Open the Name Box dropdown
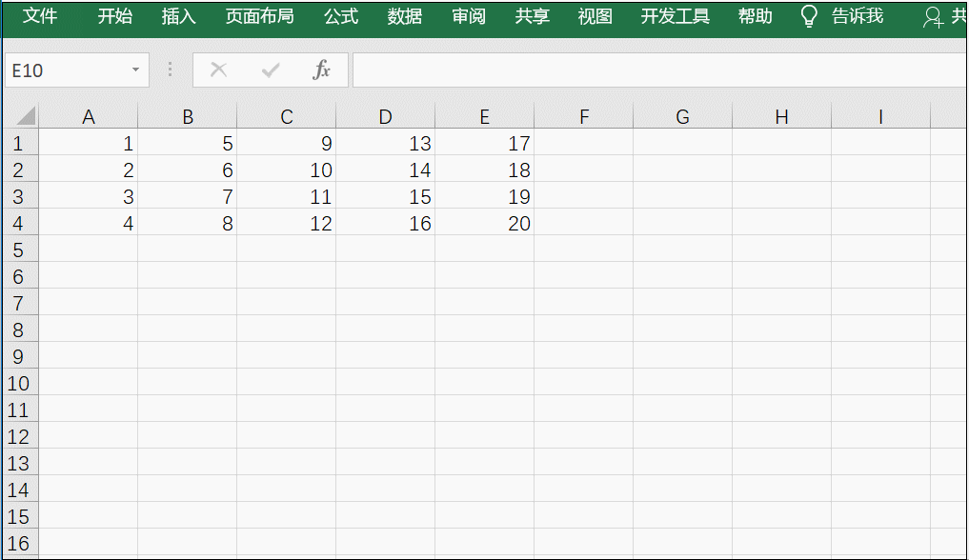 click(135, 70)
